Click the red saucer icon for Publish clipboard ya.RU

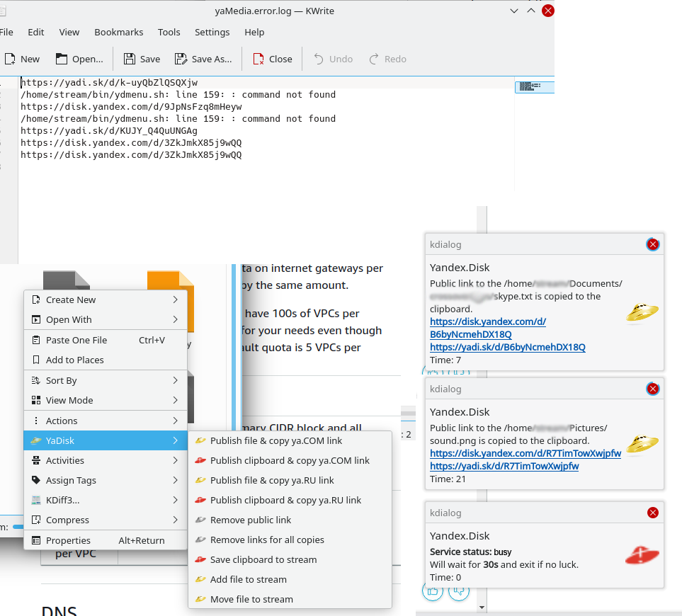pyautogui.click(x=200, y=500)
